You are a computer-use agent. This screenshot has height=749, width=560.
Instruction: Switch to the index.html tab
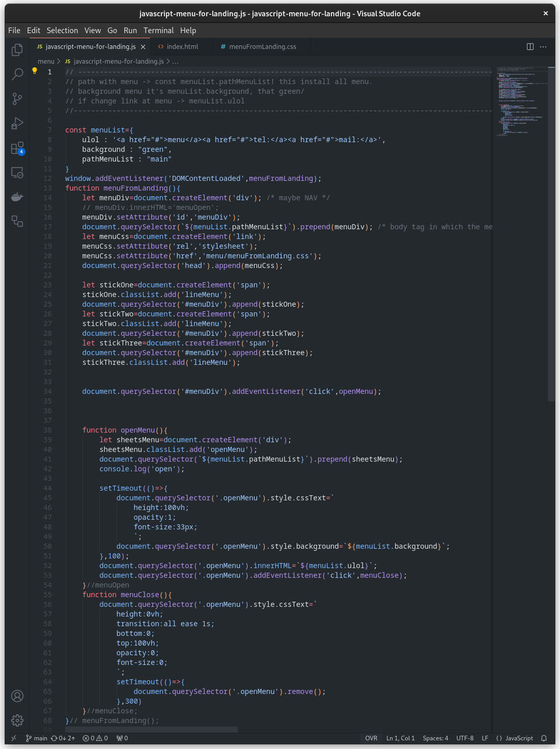182,47
